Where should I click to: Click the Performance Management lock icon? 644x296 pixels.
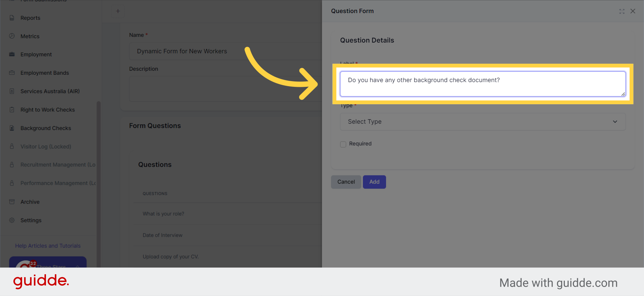(x=12, y=183)
